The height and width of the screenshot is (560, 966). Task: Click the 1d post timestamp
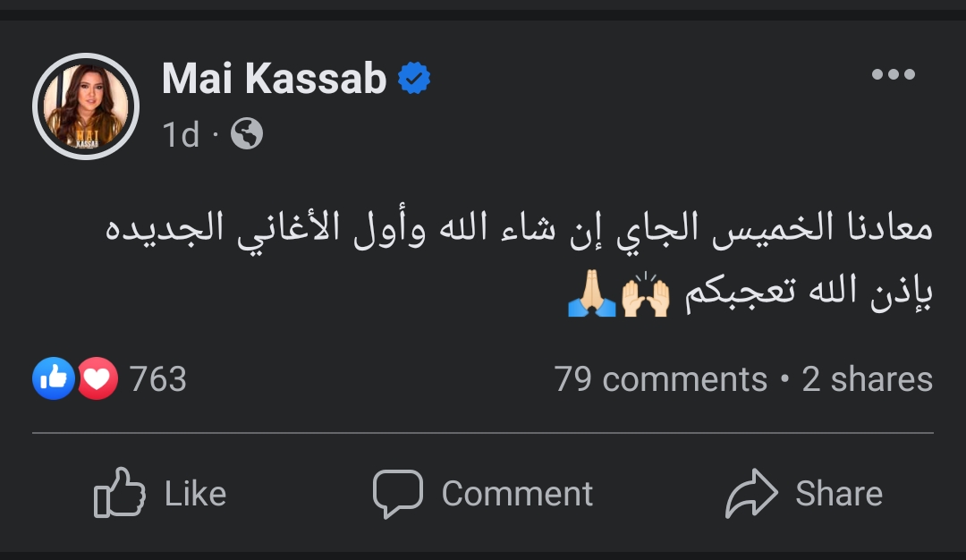coord(182,135)
